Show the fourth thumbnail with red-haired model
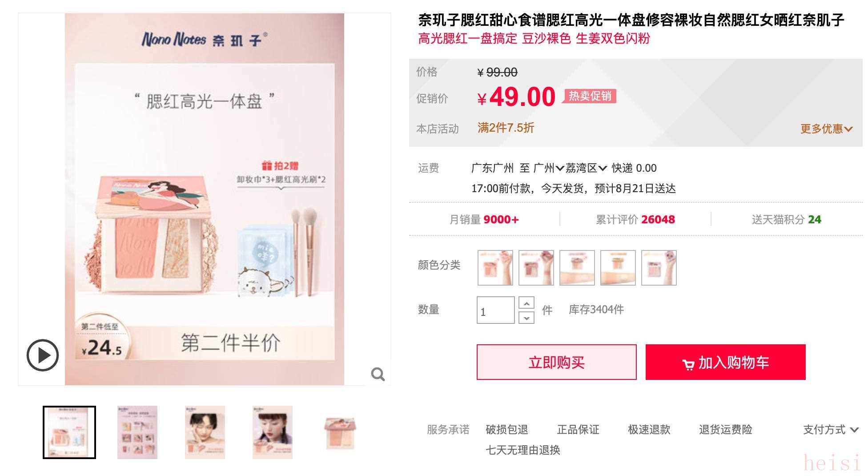The height and width of the screenshot is (476, 868). click(272, 432)
